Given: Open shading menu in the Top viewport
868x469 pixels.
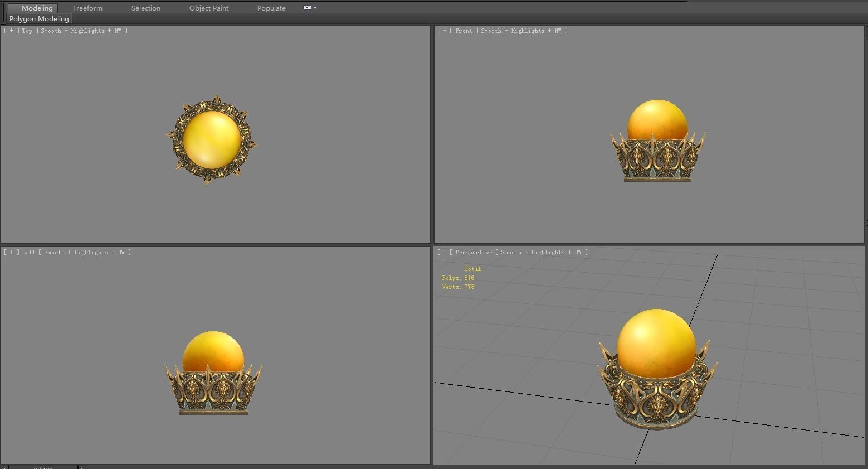Looking at the screenshot, I should (x=81, y=31).
